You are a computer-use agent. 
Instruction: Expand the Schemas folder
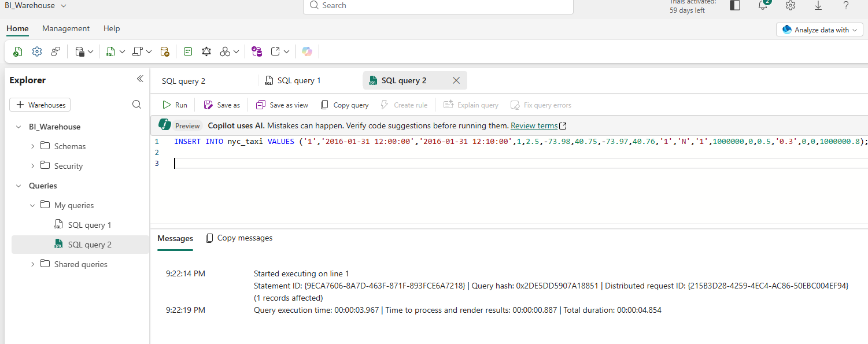coord(32,146)
